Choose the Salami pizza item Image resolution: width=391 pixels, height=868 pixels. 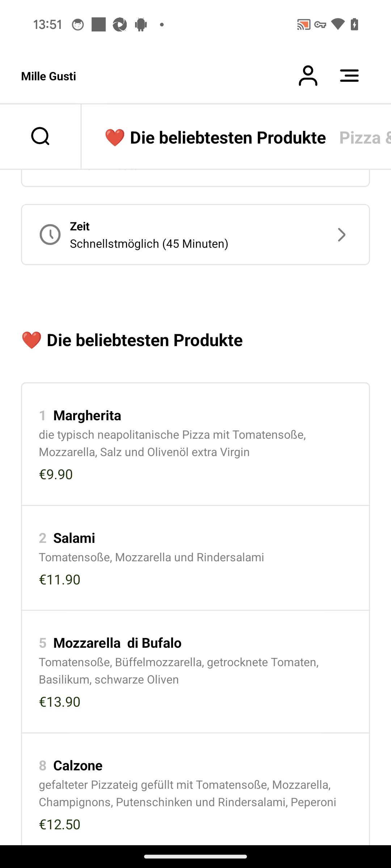(195, 558)
